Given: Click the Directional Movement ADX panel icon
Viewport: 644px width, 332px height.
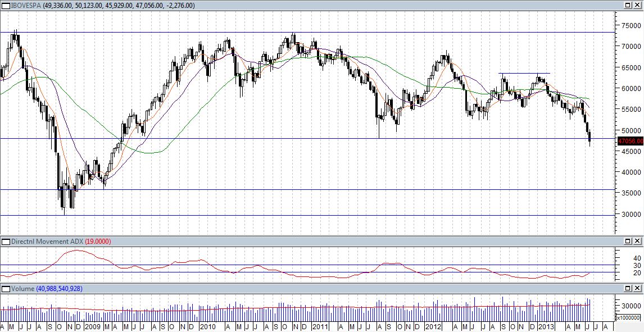Looking at the screenshot, I should pyautogui.click(x=4, y=242).
